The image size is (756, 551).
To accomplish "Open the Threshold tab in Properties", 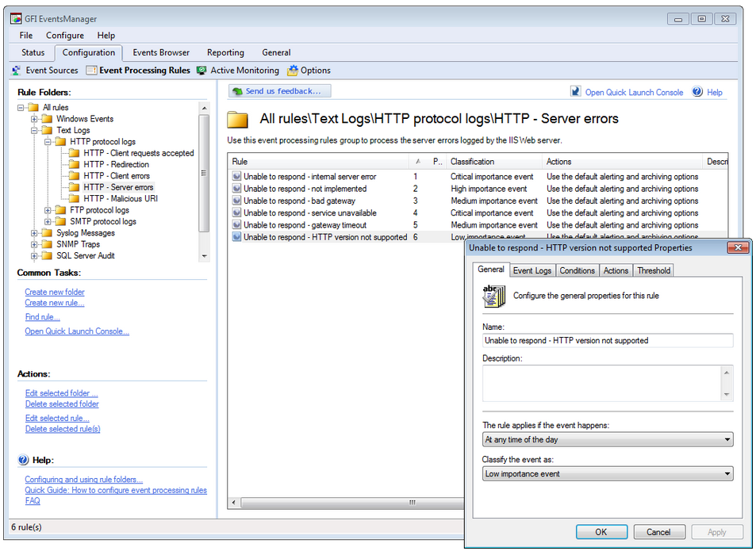I will [x=654, y=270].
